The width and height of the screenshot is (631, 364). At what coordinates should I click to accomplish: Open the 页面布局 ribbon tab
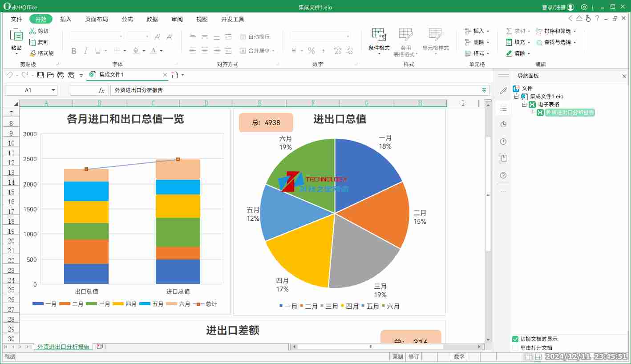pos(97,19)
